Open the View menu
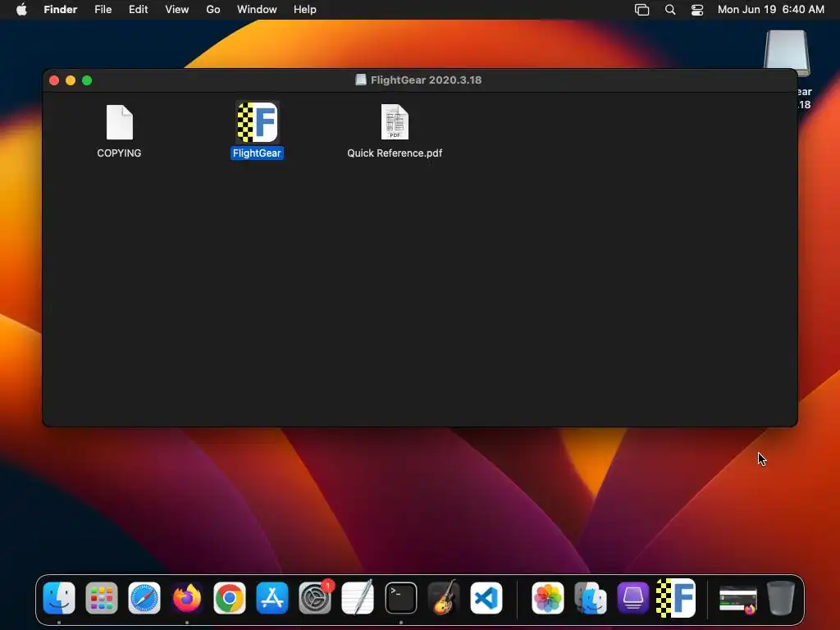 (177, 10)
